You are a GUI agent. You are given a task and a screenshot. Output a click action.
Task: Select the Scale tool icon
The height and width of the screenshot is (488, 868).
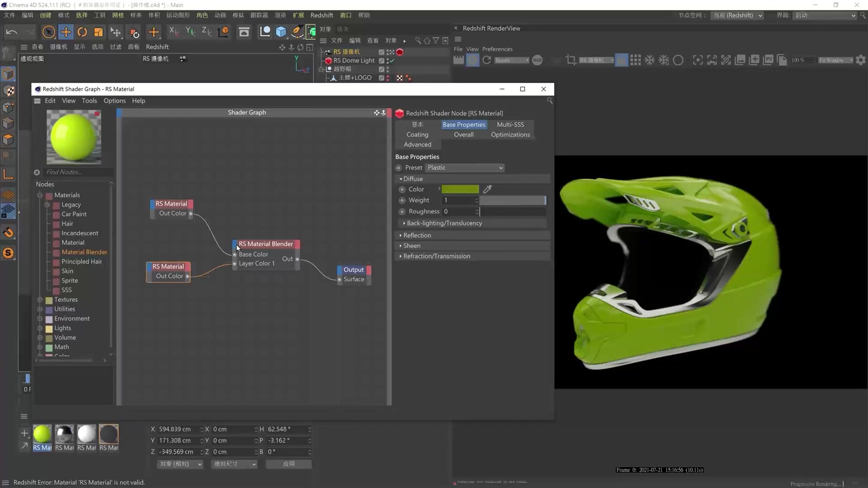[98, 32]
